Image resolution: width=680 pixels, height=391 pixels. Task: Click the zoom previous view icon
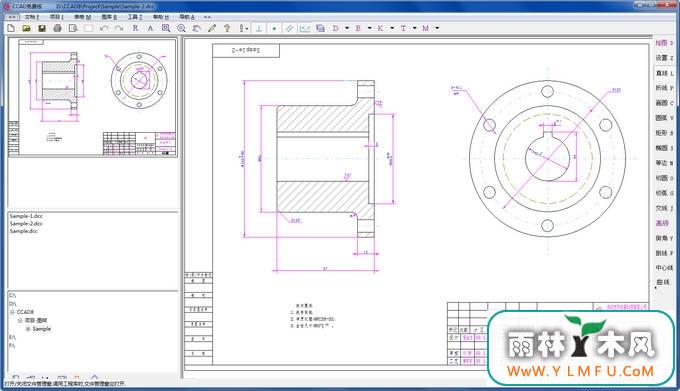pos(196,28)
